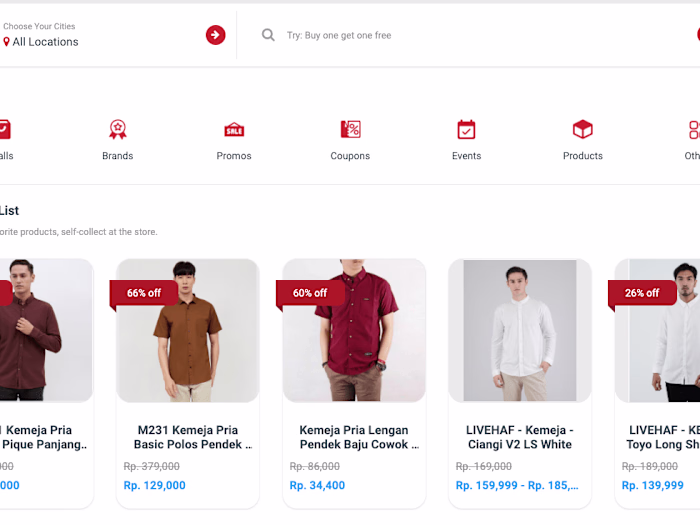
Task: Open M231 Kemeja Pria Basic Polos Pendek title
Action: tap(188, 437)
